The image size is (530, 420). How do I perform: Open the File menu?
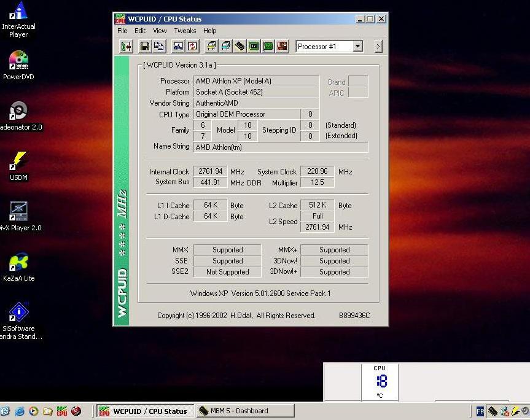[x=122, y=31]
